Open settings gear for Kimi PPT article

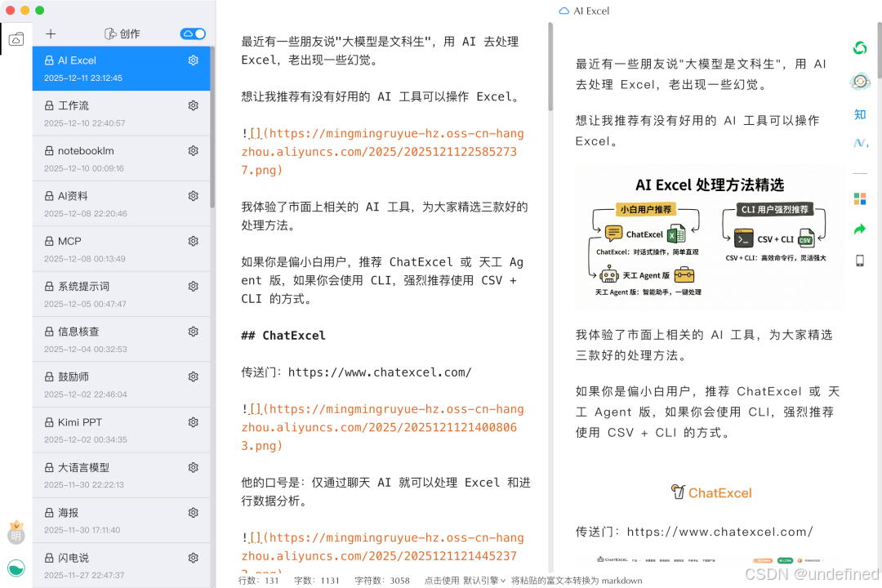[193, 422]
